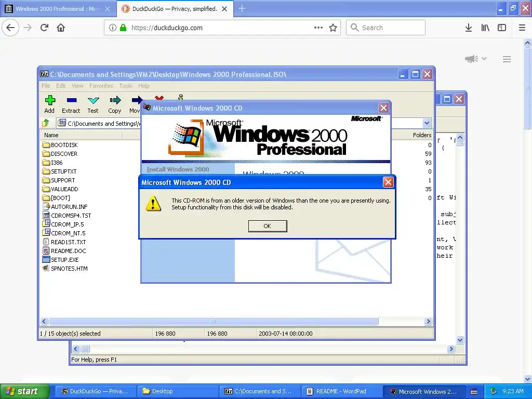Open the View menu in 7-Zip
This screenshot has height=399, width=532.
[77, 86]
